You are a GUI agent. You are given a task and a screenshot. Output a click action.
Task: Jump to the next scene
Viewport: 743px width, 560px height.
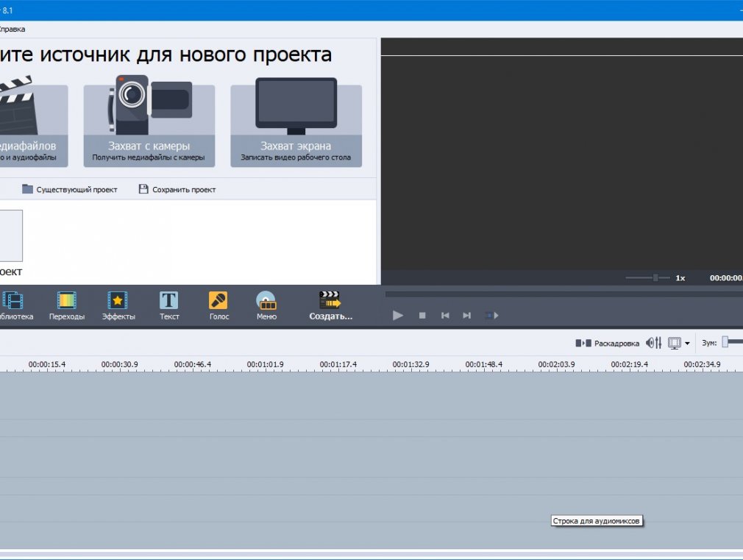coord(491,316)
